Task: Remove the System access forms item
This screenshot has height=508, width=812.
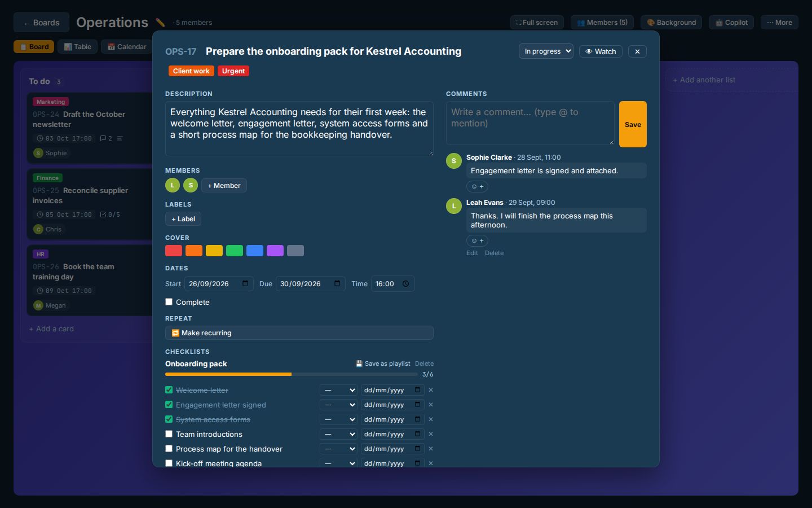Action: [x=431, y=419]
